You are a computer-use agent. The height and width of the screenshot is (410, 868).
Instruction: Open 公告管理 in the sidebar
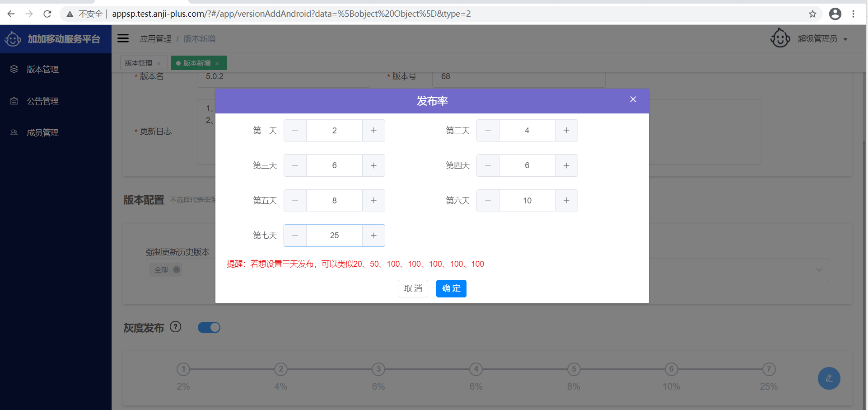[x=42, y=101]
